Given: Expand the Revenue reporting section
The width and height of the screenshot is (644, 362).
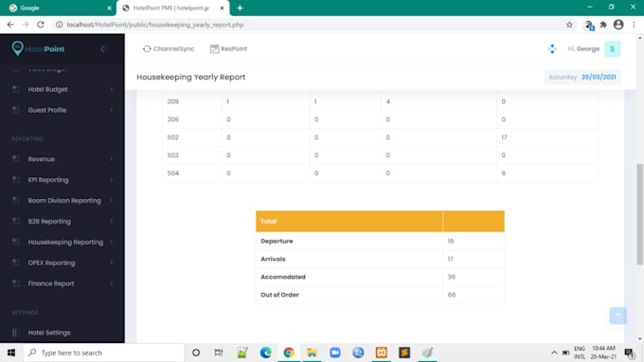Looking at the screenshot, I should coord(63,159).
